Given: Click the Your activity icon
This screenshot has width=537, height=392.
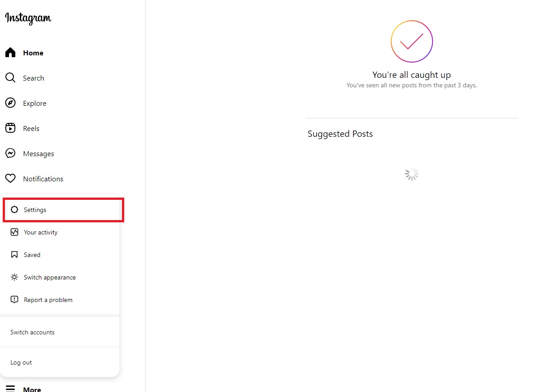Looking at the screenshot, I should pyautogui.click(x=14, y=232).
